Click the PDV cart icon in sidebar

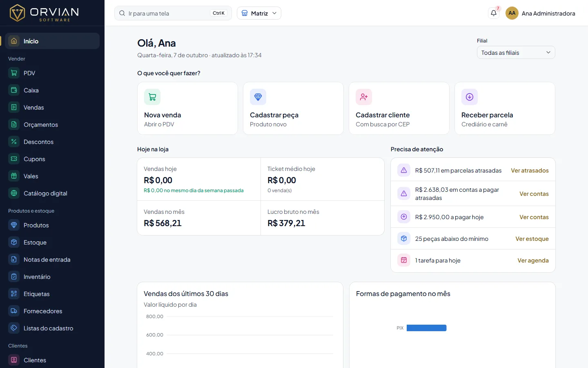(14, 73)
